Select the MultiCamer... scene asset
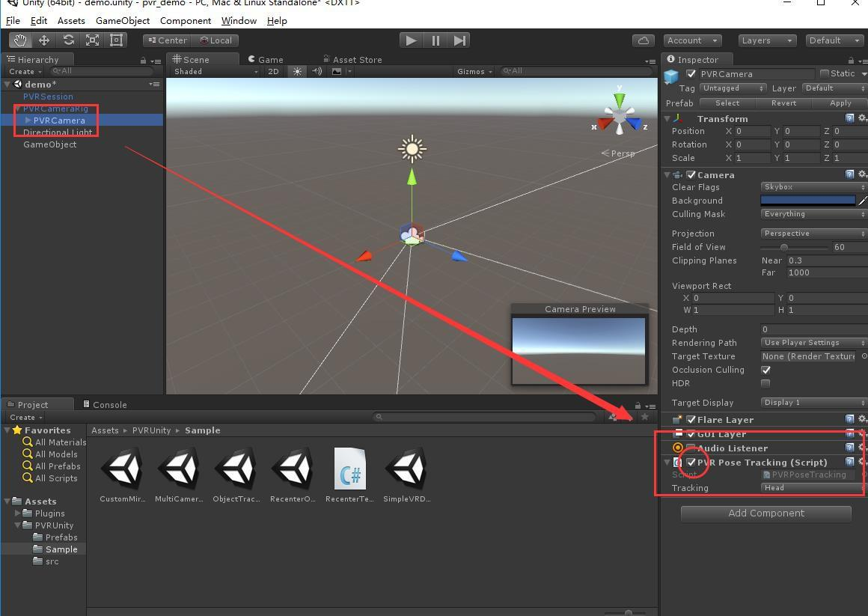868x616 pixels. click(x=180, y=469)
